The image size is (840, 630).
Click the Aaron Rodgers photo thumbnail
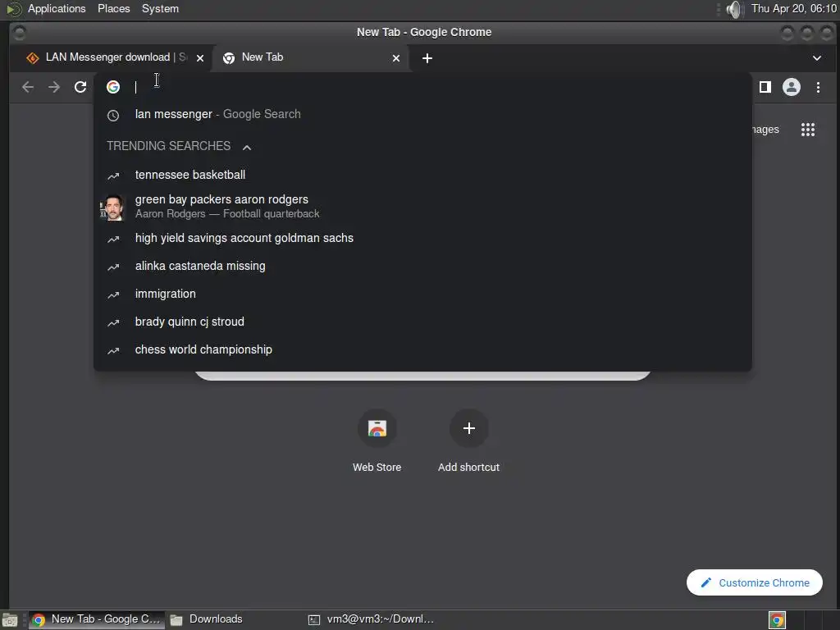coord(112,208)
